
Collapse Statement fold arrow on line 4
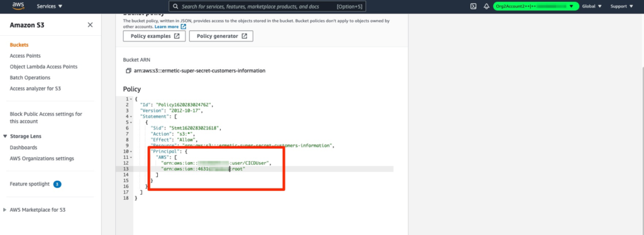pyautogui.click(x=131, y=116)
